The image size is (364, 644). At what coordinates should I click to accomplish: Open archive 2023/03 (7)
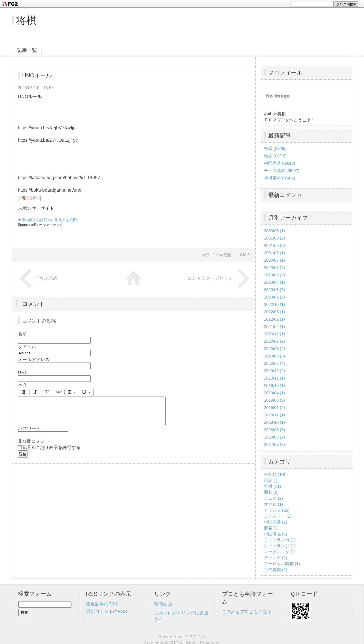point(274,290)
